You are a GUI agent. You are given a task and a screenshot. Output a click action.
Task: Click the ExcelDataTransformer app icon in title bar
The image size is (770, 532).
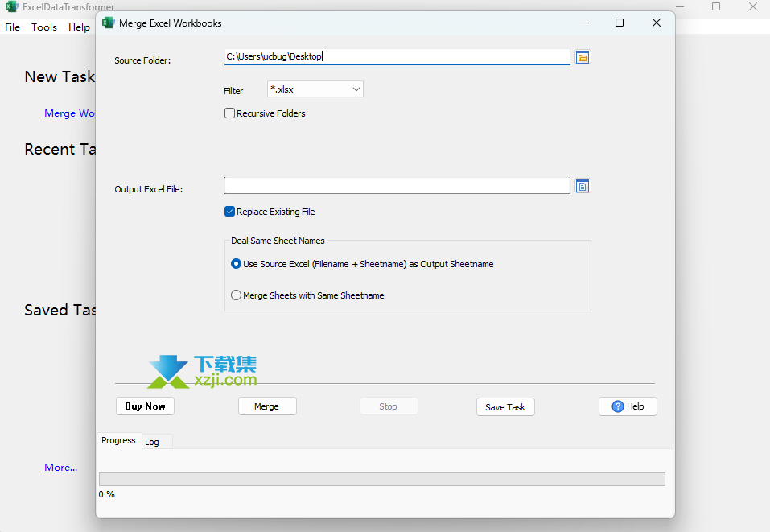point(11,6)
